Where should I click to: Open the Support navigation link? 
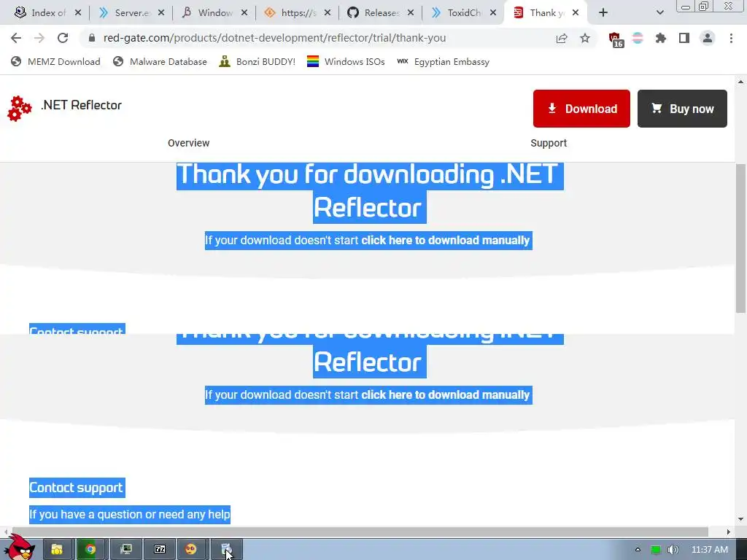pyautogui.click(x=549, y=143)
